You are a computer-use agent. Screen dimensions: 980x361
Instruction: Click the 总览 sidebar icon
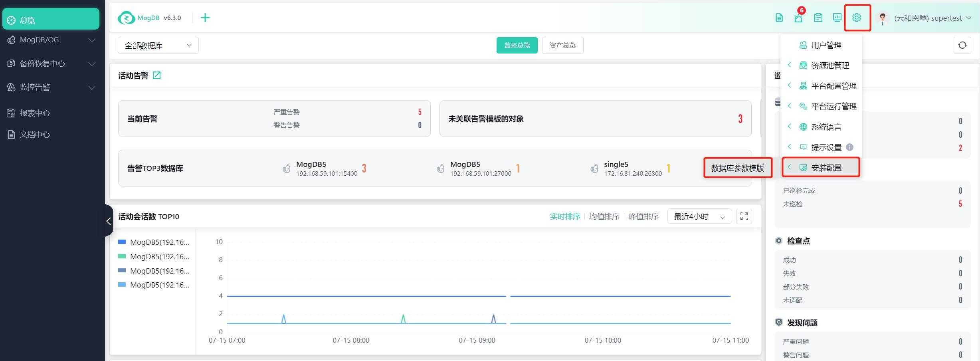coord(11,20)
